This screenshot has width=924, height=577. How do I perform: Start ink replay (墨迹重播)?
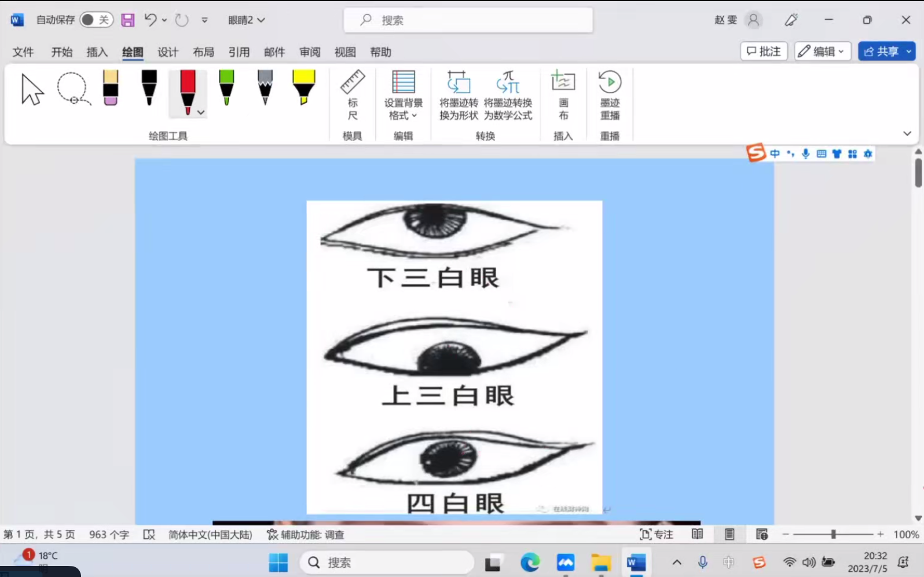click(610, 96)
